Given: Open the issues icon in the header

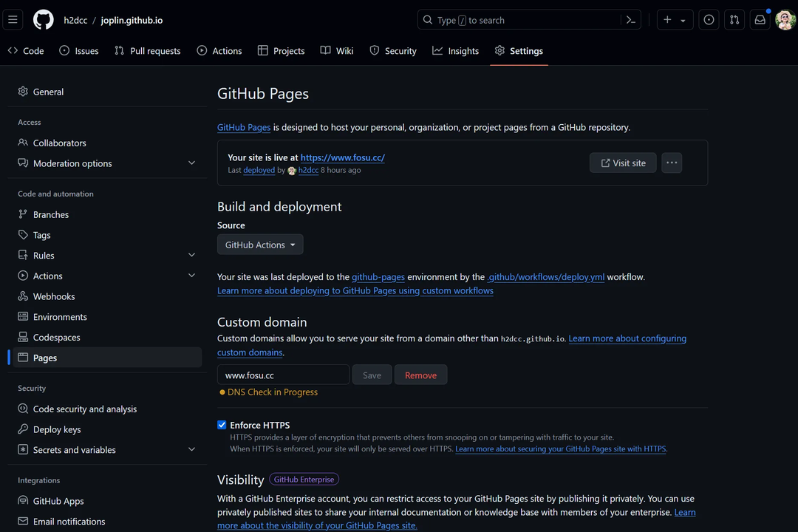Looking at the screenshot, I should (709, 20).
